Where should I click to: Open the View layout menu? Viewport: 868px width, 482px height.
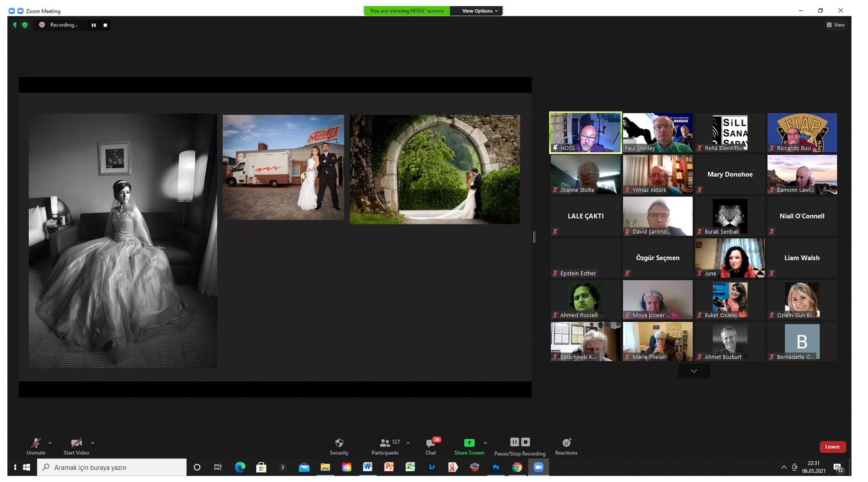(835, 25)
